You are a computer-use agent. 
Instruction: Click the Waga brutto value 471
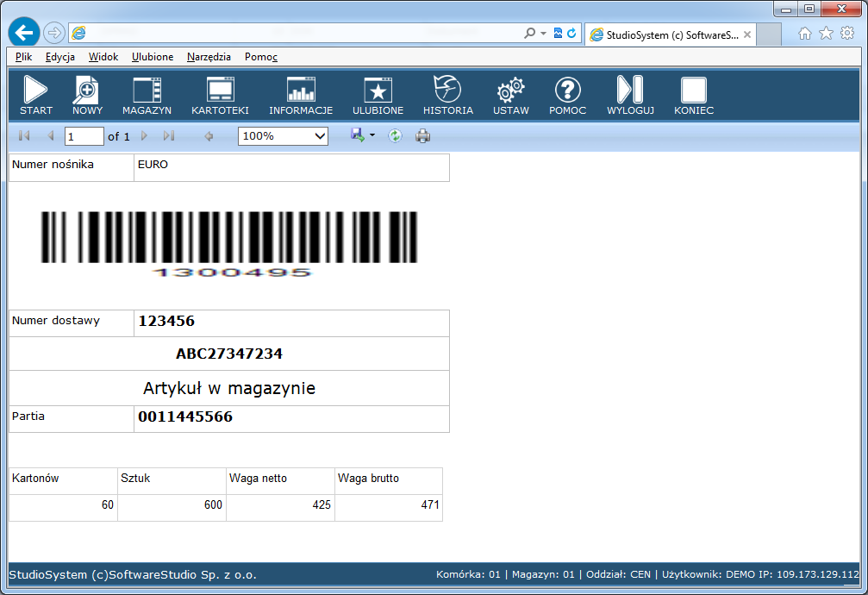tap(430, 504)
